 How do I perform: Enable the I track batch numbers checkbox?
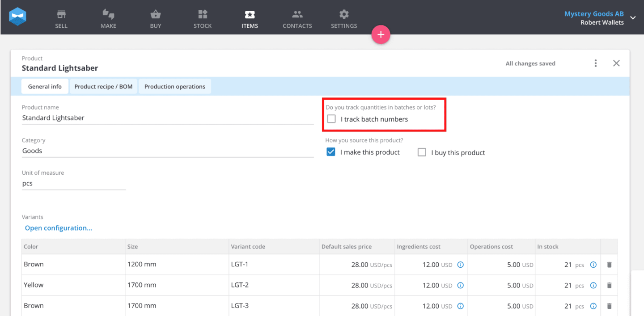330,118
